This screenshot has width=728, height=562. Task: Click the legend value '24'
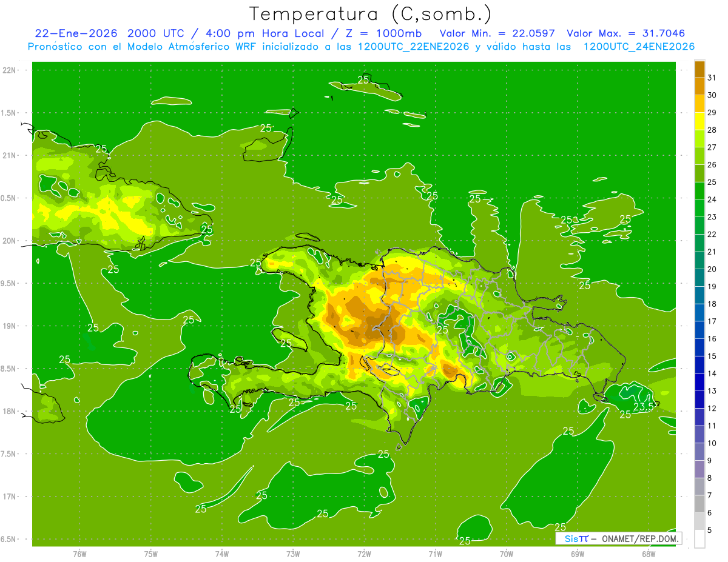(712, 199)
